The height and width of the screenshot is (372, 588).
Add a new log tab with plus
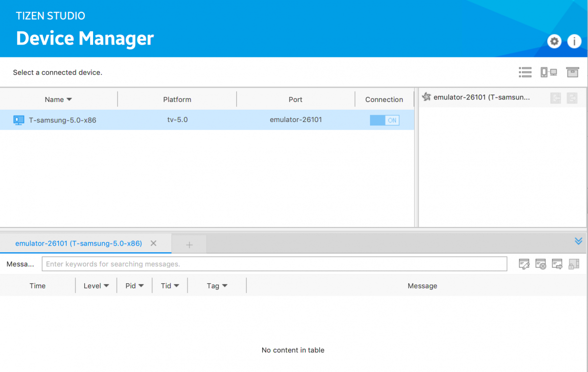click(x=189, y=245)
